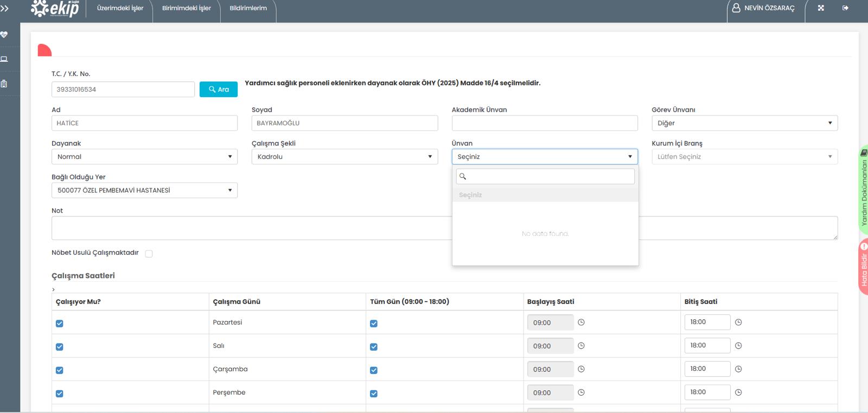
Task: Click Salı Başlayış Saati field
Action: (550, 346)
